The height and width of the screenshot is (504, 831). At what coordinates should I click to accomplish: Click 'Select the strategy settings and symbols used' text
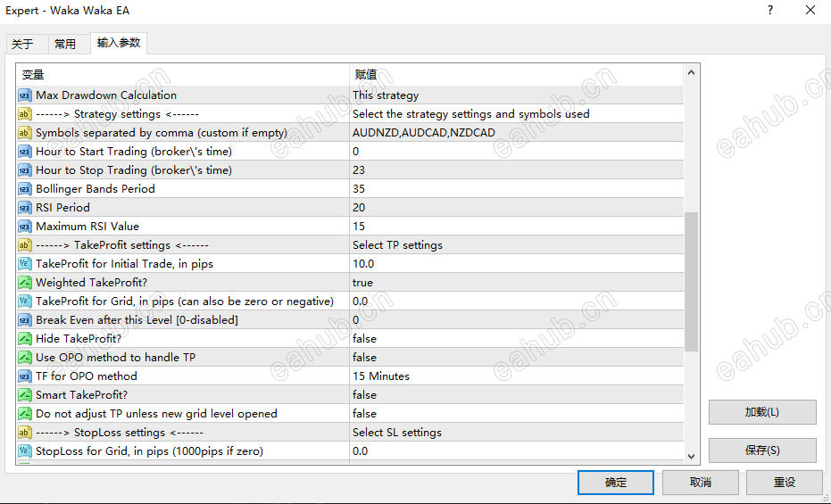point(470,114)
